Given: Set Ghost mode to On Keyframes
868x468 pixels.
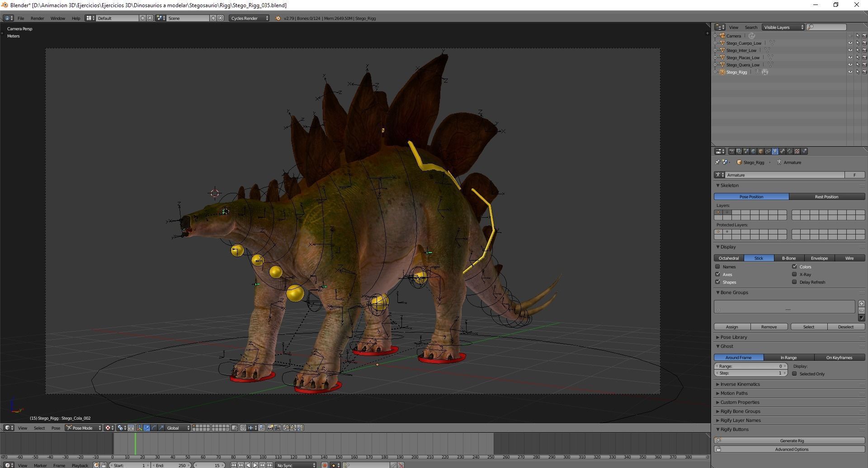Looking at the screenshot, I should click(x=840, y=358).
